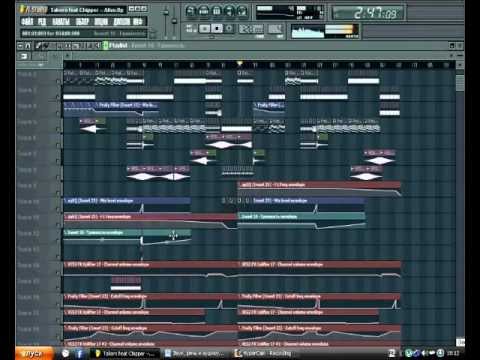Open the pattern selector next to tempo
The width and height of the screenshot is (480, 360).
[x=275, y=29]
